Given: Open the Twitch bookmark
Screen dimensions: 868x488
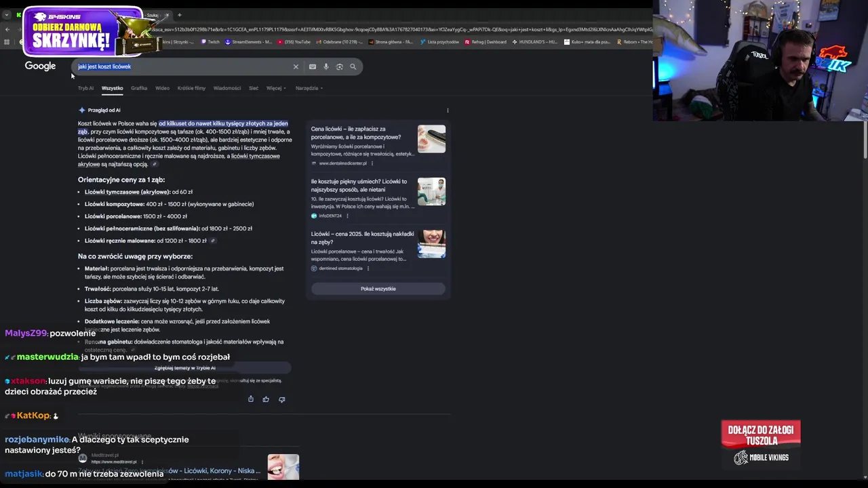Looking at the screenshot, I should coord(210,42).
